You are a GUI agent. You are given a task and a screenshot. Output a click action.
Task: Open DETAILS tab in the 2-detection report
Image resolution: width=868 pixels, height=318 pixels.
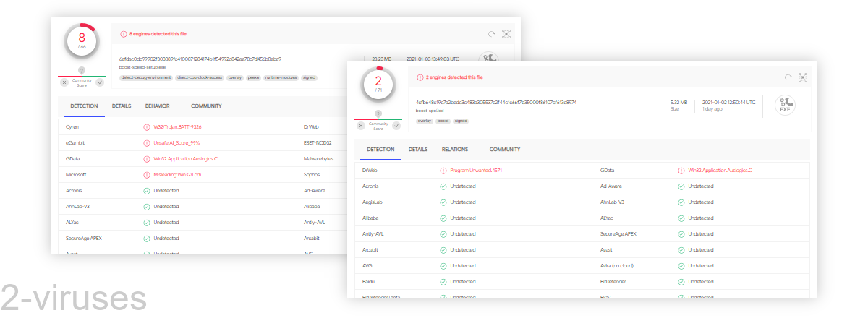(x=418, y=149)
